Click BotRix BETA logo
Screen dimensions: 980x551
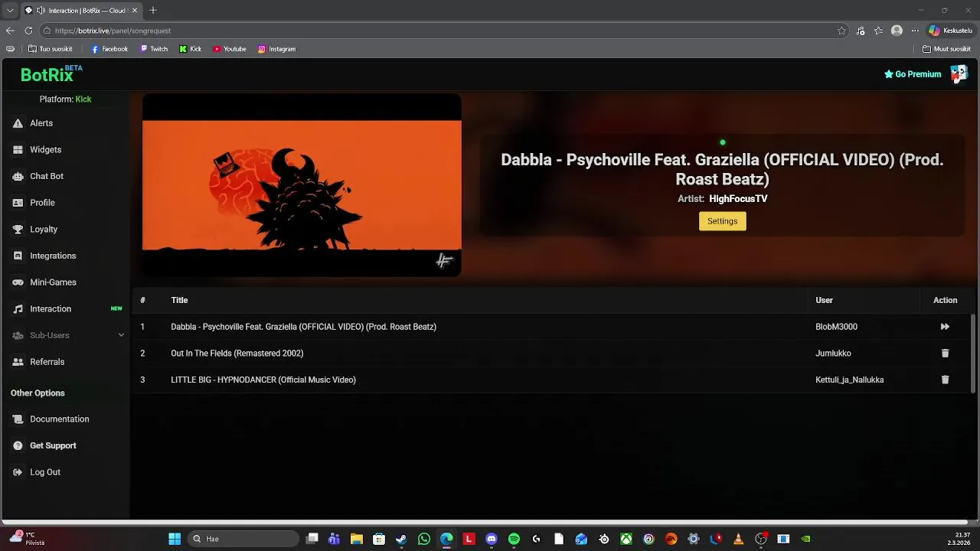pos(51,74)
